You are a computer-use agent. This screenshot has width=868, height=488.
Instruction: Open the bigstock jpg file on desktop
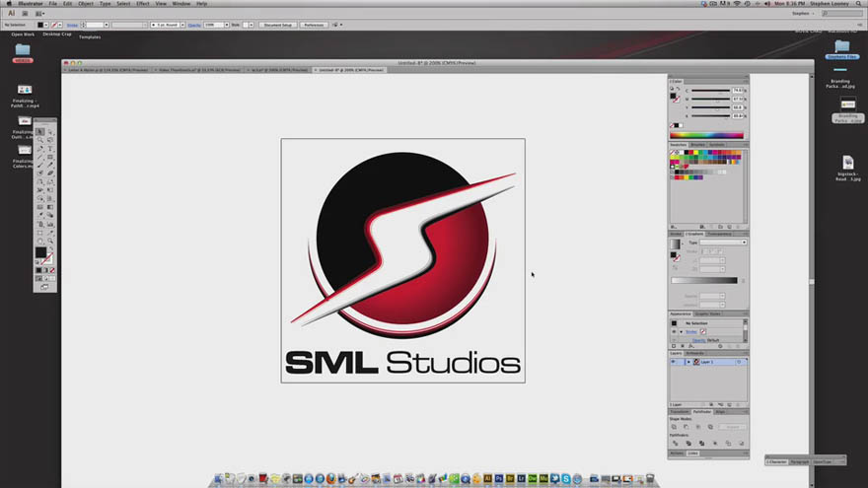pyautogui.click(x=848, y=169)
